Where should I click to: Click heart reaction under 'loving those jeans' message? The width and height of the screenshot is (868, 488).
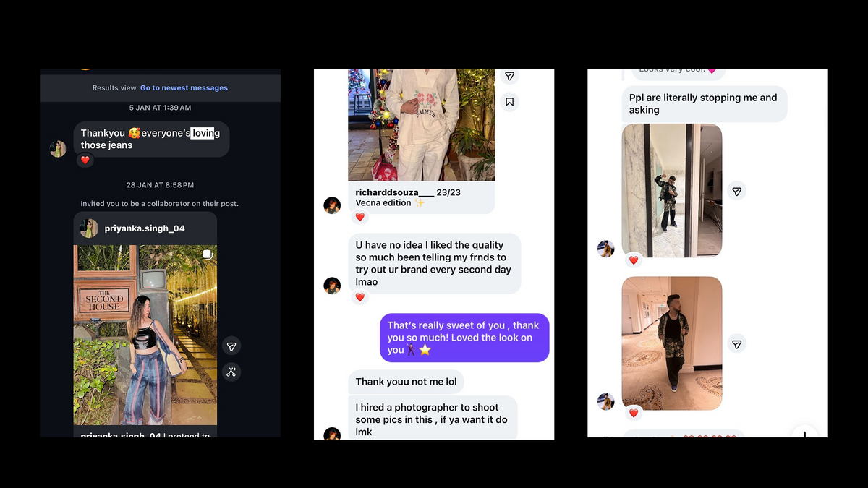point(85,160)
